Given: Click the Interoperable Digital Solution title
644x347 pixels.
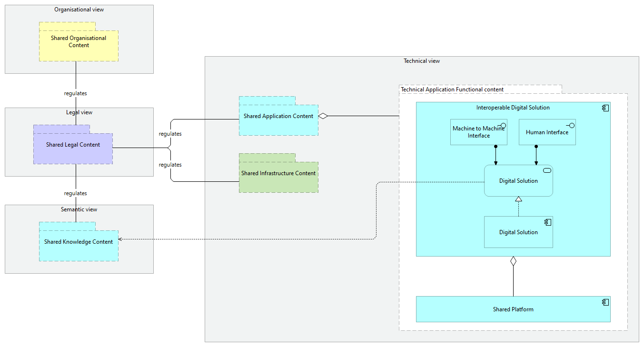Looking at the screenshot, I should [513, 108].
